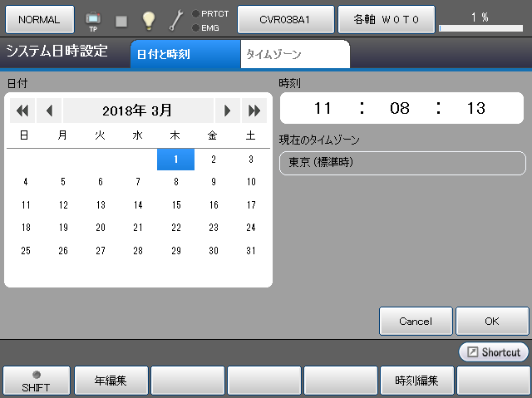Advance to next month with right arrow
532x398 pixels.
(x=227, y=111)
